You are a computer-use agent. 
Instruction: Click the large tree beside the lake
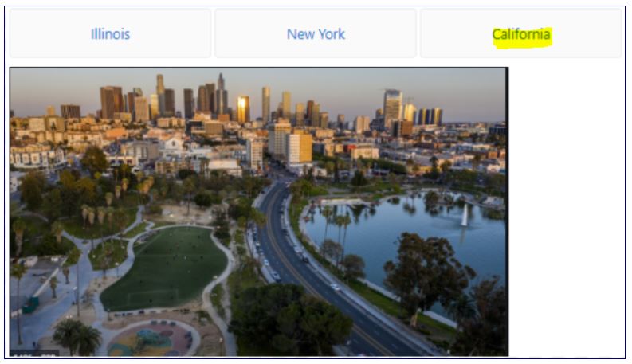(427, 276)
